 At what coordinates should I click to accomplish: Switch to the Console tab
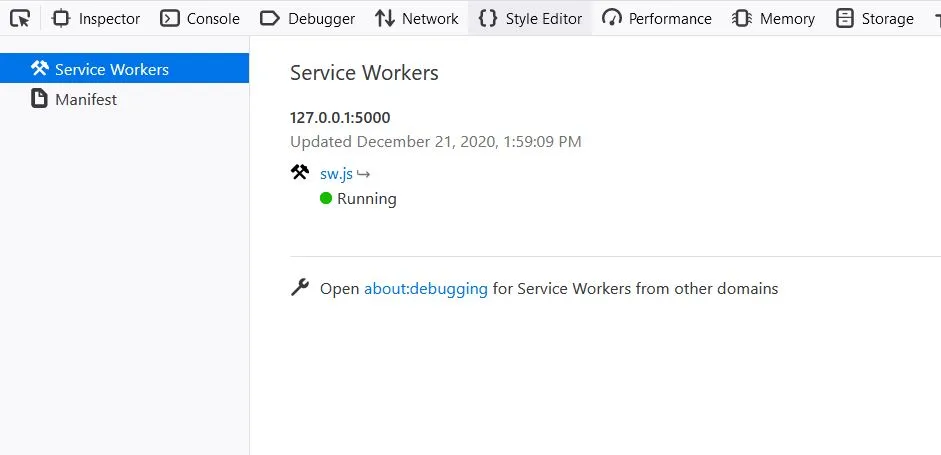tap(200, 18)
